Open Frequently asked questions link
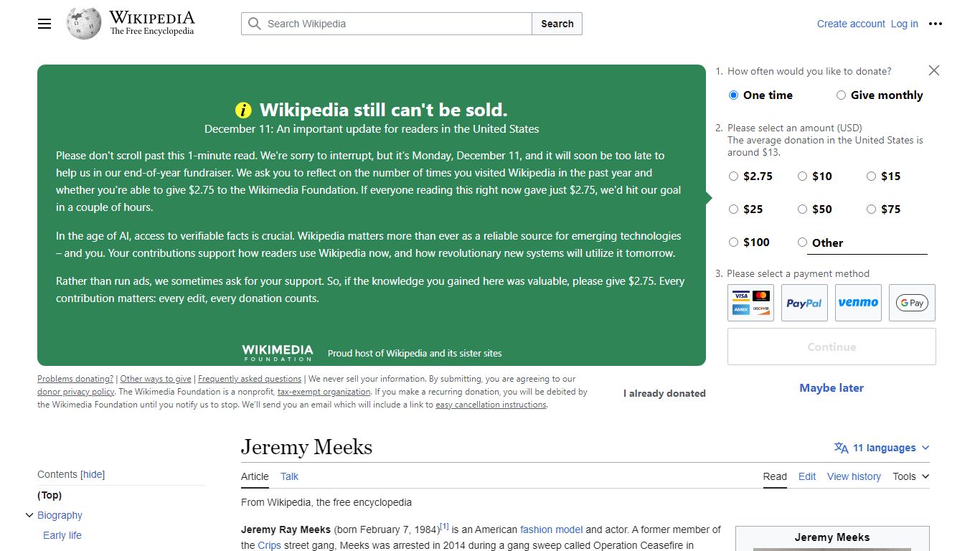This screenshot has width=980, height=551. pos(250,379)
